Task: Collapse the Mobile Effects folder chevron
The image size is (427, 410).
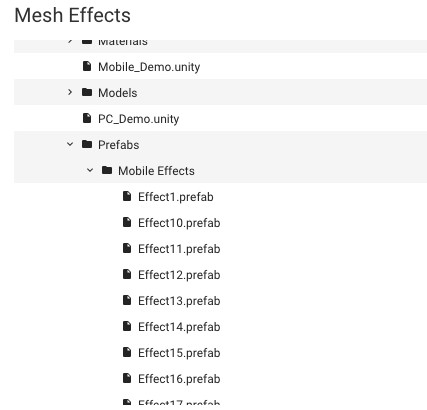Action: point(90,170)
